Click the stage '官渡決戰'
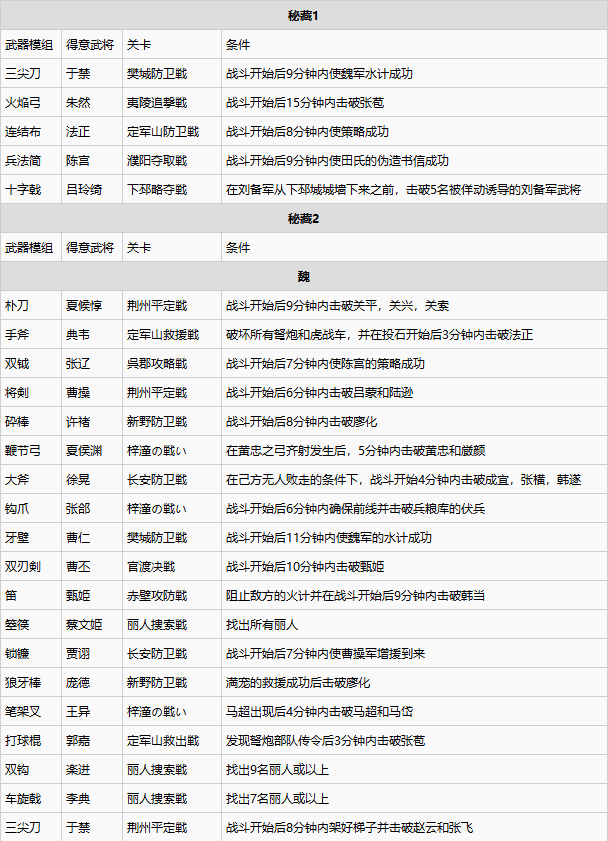This screenshot has width=608, height=841. [x=151, y=566]
